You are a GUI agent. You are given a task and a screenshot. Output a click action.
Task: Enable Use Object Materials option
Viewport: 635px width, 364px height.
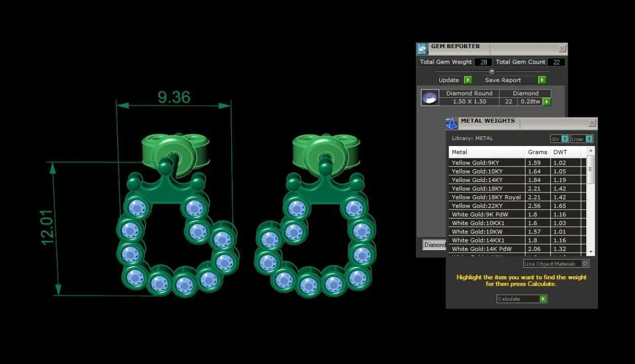pyautogui.click(x=556, y=263)
